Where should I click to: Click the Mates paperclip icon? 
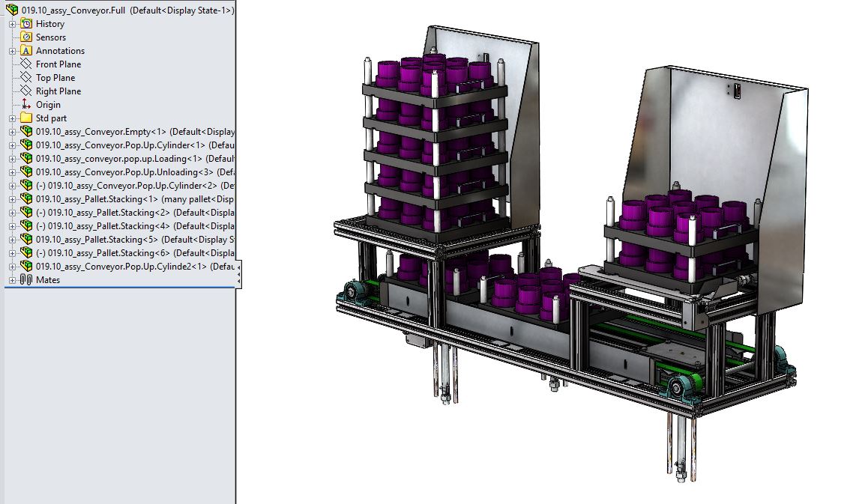click(26, 279)
